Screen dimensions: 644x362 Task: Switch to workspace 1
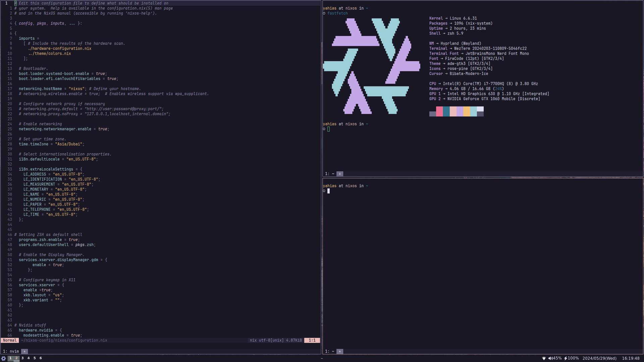point(10,358)
